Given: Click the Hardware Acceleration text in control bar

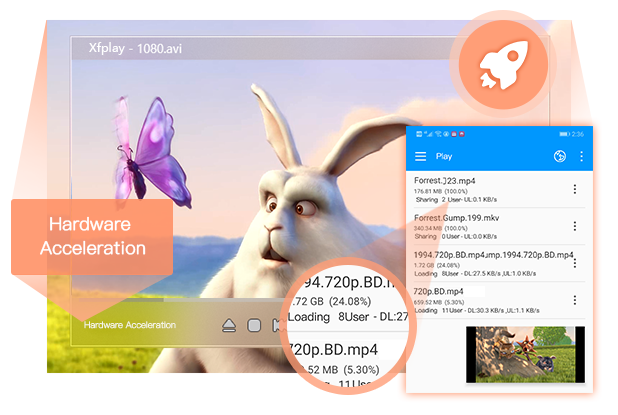Looking at the screenshot, I should click(130, 325).
